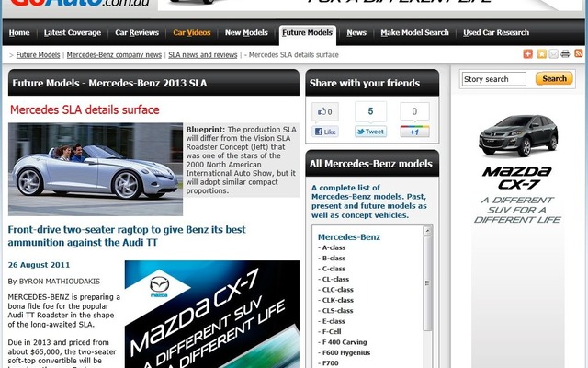Select F700 in the model list
Viewport: 588px width, 368px height.
pyautogui.click(x=330, y=363)
